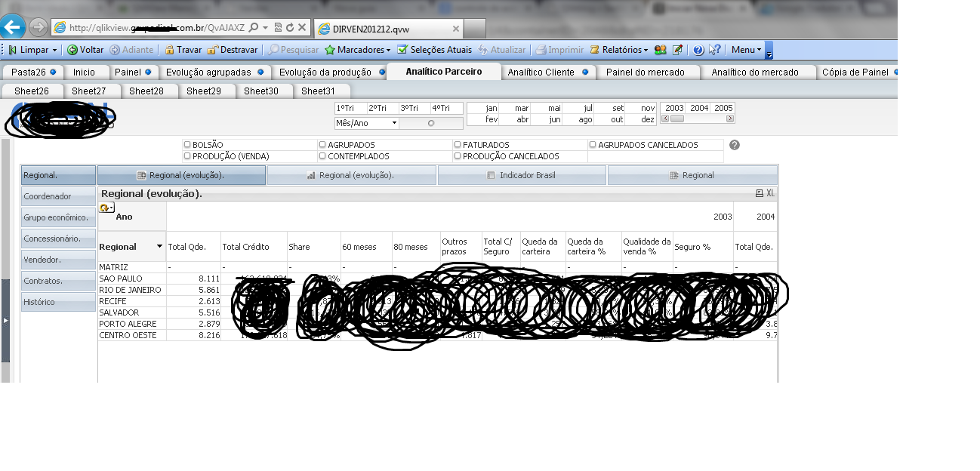Click the browser Back arrow button

tap(12, 28)
